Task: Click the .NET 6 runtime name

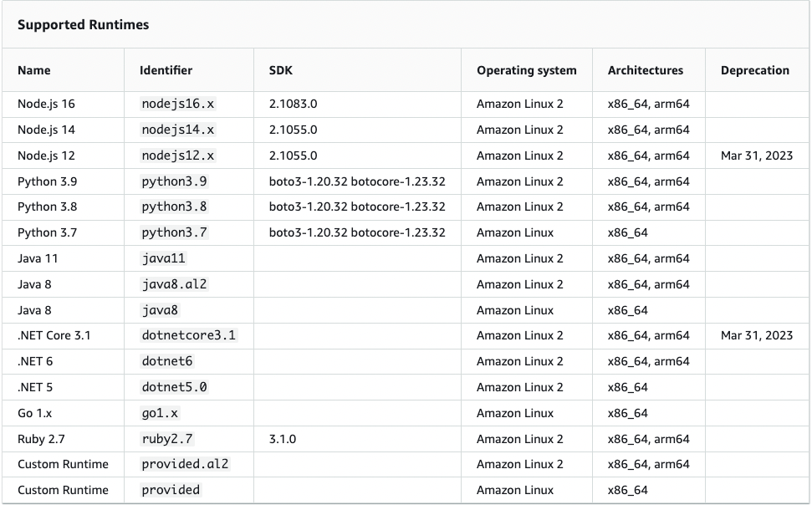Action: pos(36,361)
